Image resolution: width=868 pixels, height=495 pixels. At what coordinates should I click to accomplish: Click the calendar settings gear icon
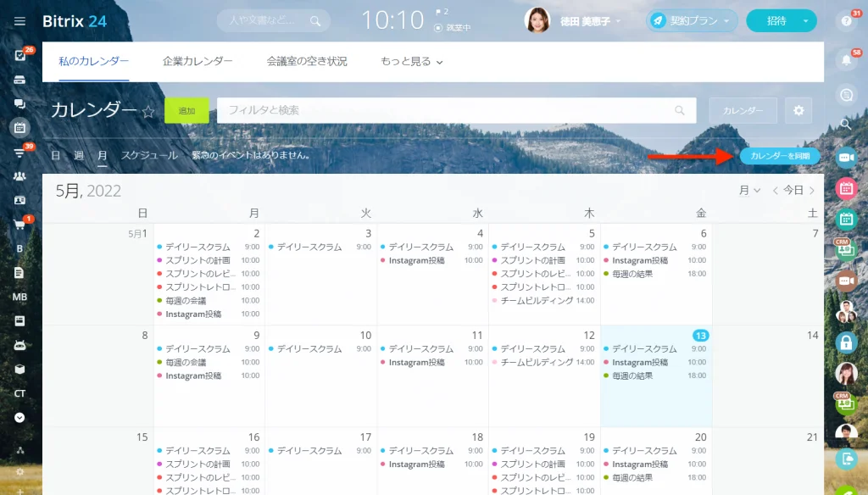[x=798, y=111]
